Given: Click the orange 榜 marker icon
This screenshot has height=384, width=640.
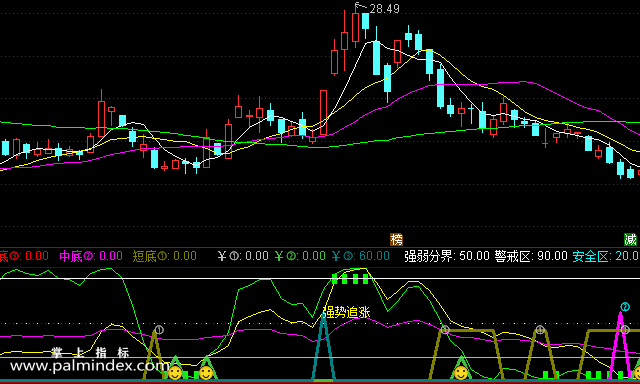Looking at the screenshot, I should pos(396,239).
